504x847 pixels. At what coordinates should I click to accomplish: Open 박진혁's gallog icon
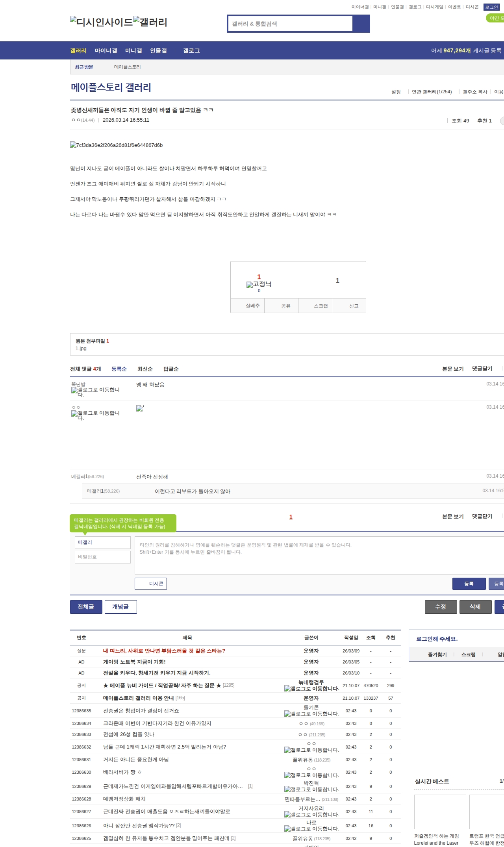click(312, 789)
